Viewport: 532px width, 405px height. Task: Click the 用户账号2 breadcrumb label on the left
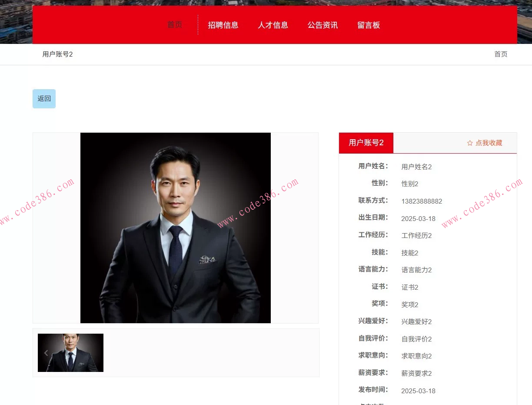point(57,54)
